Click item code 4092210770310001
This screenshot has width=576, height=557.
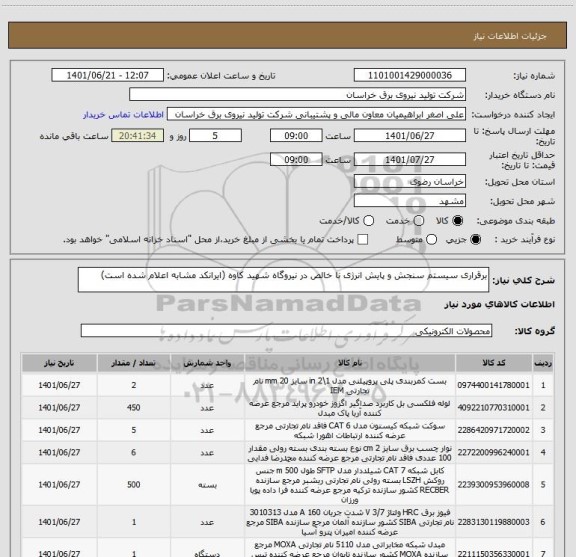(493, 407)
